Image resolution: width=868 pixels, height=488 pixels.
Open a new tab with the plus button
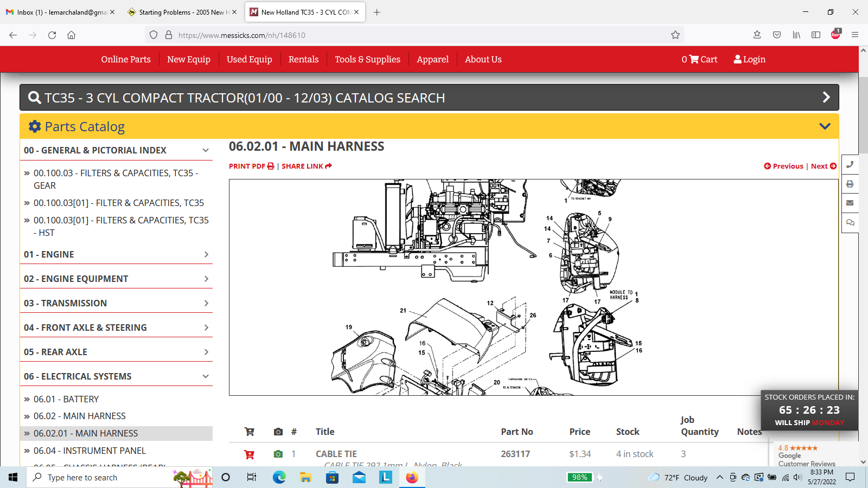[377, 12]
